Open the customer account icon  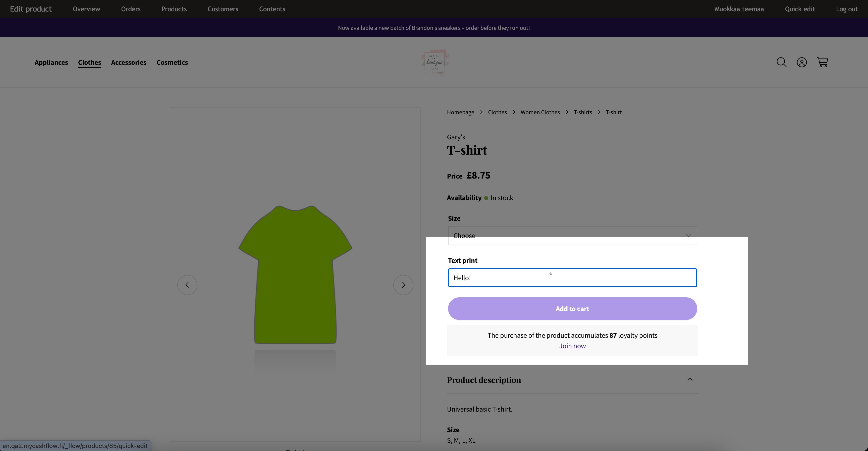coord(802,62)
